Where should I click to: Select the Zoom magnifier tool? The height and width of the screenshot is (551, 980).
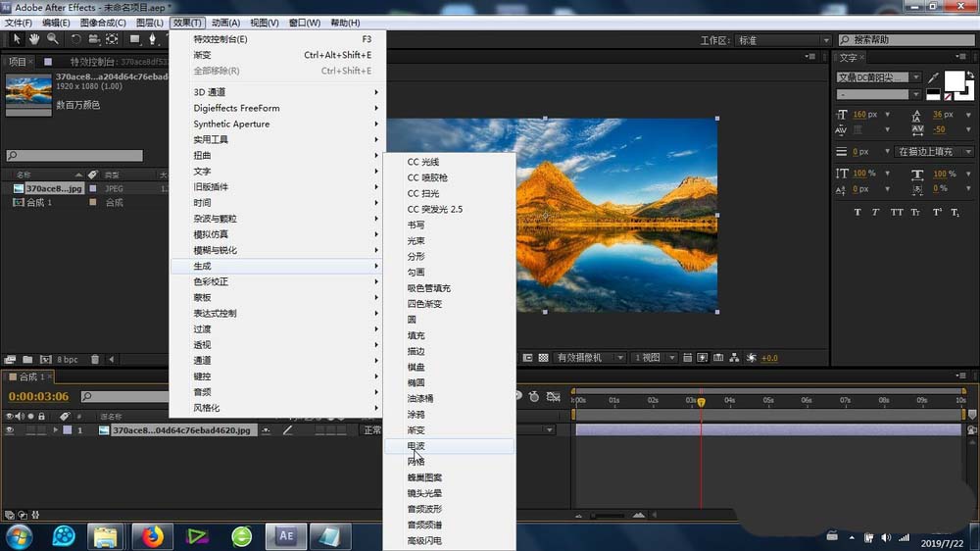53,39
